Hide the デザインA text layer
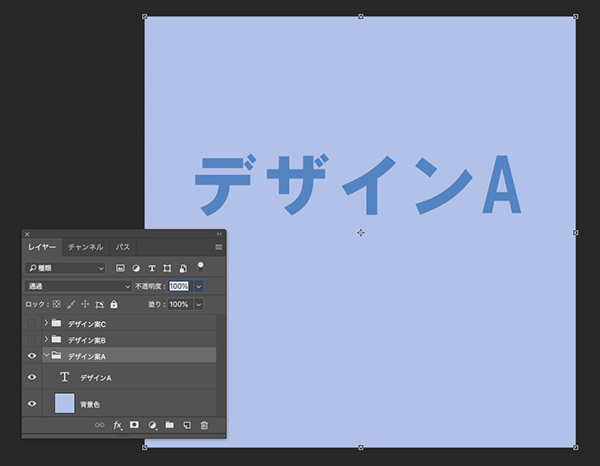 point(32,377)
